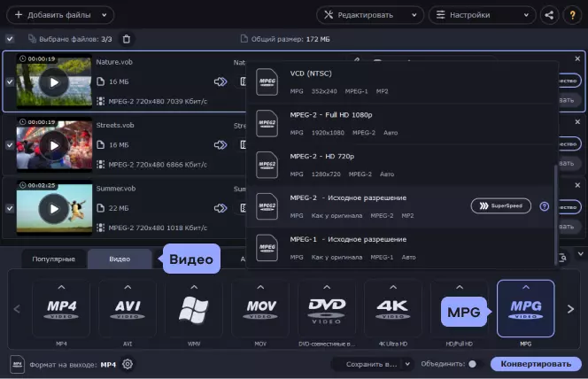Screen dimensions: 588x379
Task: Click the preset list scrollbar
Action: pos(556,214)
